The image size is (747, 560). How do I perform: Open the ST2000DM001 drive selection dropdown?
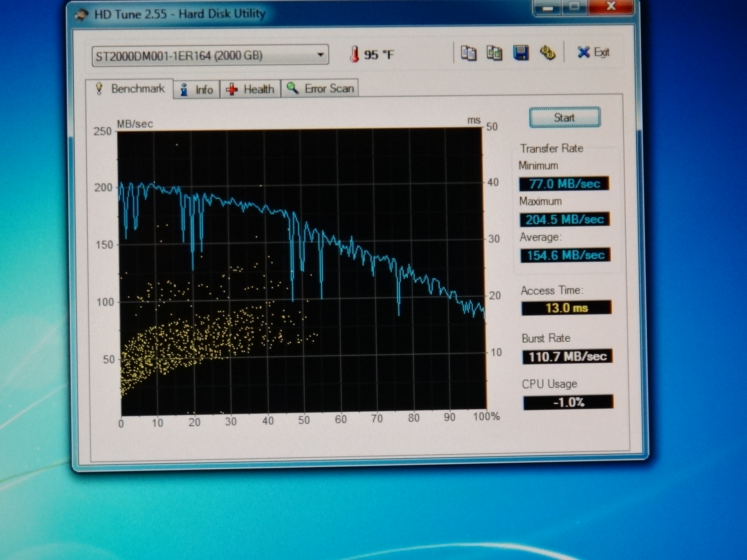[x=210, y=55]
